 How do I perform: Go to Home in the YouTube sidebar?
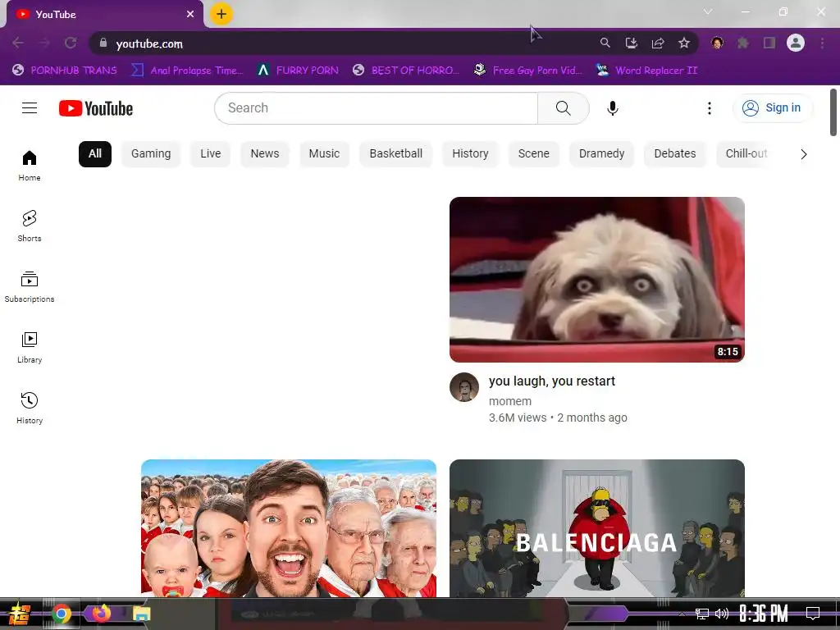30,166
